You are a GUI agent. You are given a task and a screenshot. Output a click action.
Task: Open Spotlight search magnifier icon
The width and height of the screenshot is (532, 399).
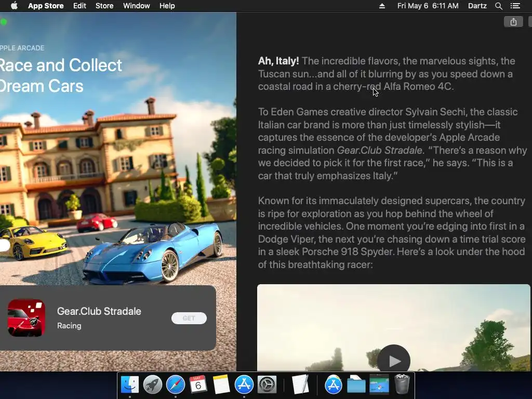click(x=498, y=6)
